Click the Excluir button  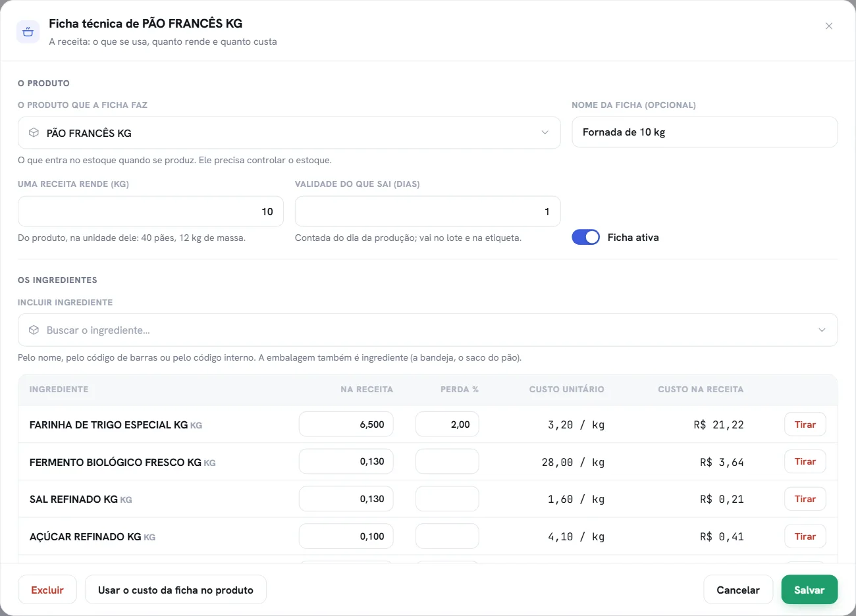tap(47, 590)
